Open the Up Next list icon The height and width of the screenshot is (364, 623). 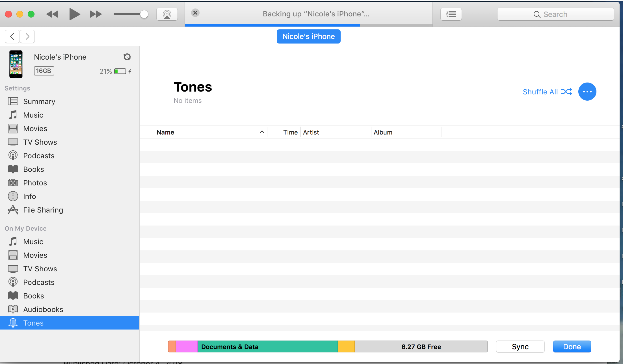click(451, 14)
